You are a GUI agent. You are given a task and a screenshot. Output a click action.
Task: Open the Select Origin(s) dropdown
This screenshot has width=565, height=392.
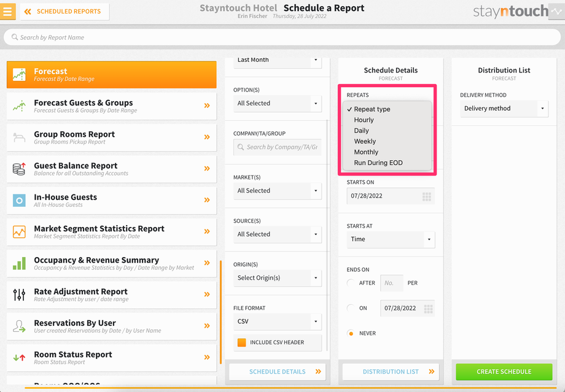[x=278, y=278]
